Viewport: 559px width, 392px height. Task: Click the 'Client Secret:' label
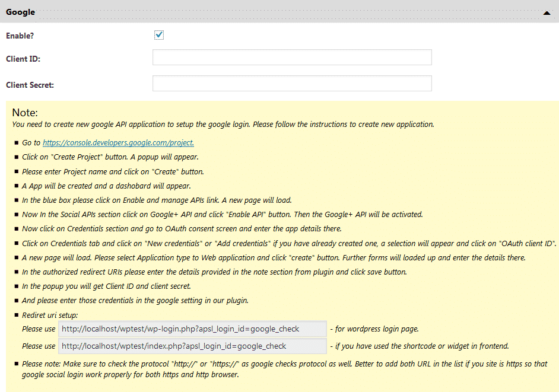tap(30, 85)
